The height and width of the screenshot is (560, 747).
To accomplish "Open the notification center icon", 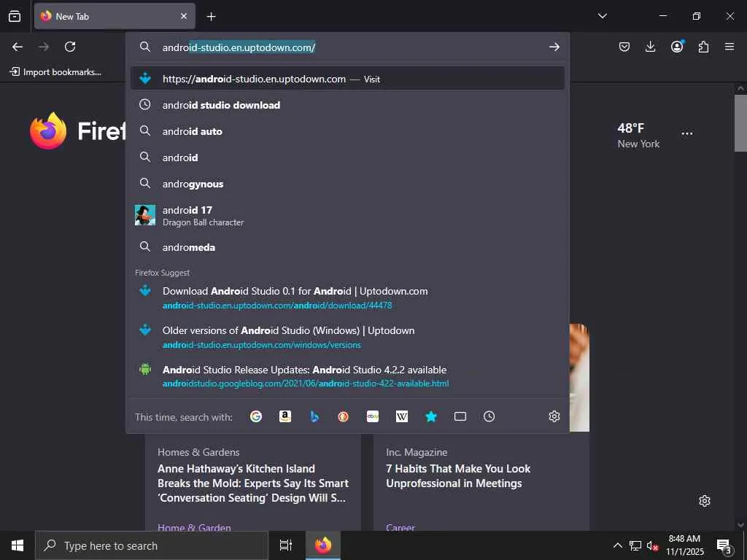I will point(724,546).
